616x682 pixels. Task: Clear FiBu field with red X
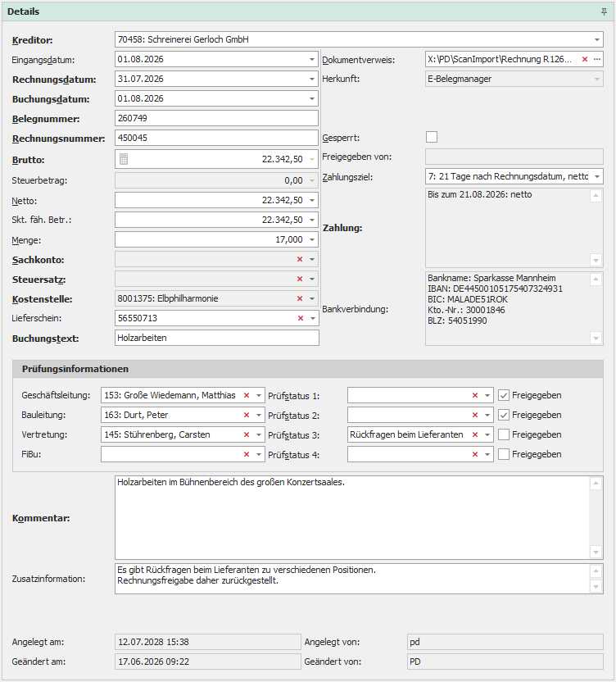pyautogui.click(x=247, y=454)
